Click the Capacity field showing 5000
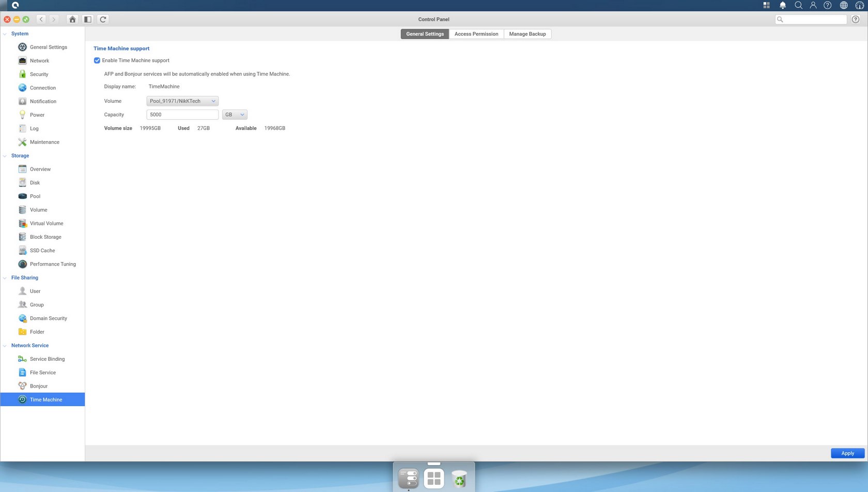Viewport: 868px width, 492px height. tap(182, 115)
